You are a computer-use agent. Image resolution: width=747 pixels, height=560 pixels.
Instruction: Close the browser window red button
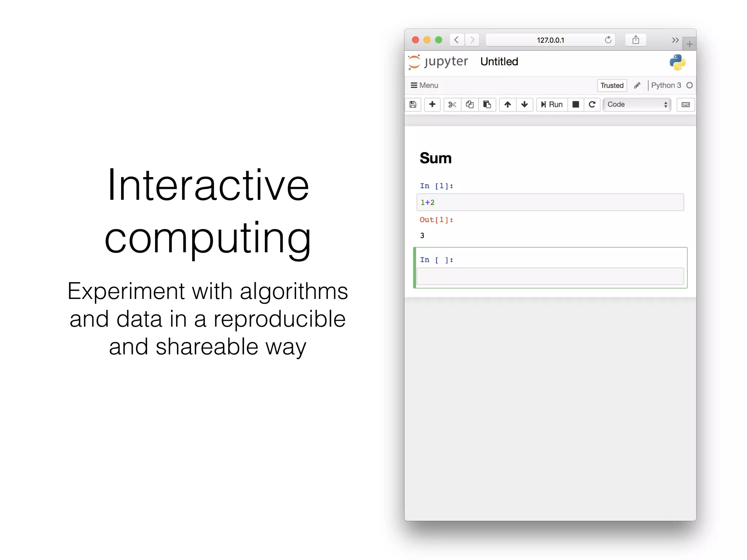(x=415, y=40)
